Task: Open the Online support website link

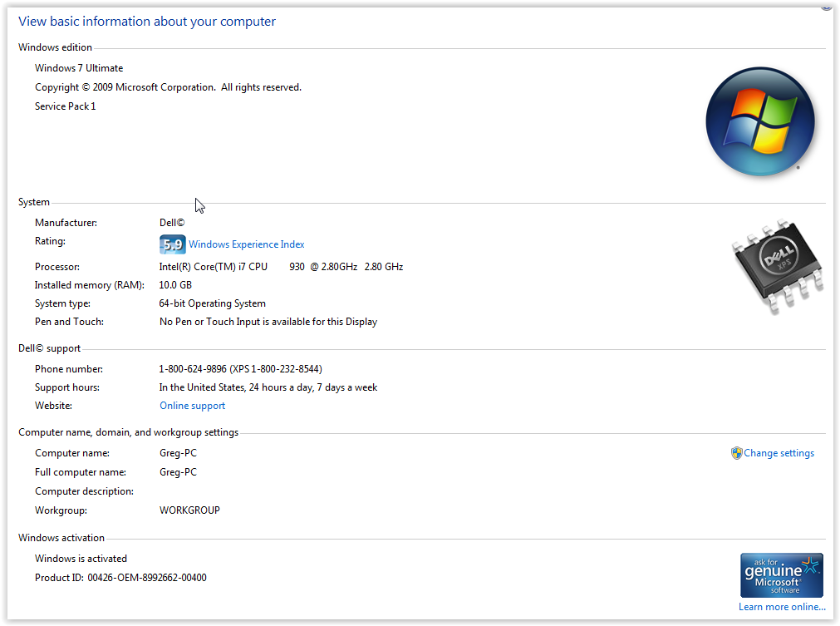Action: coord(192,406)
